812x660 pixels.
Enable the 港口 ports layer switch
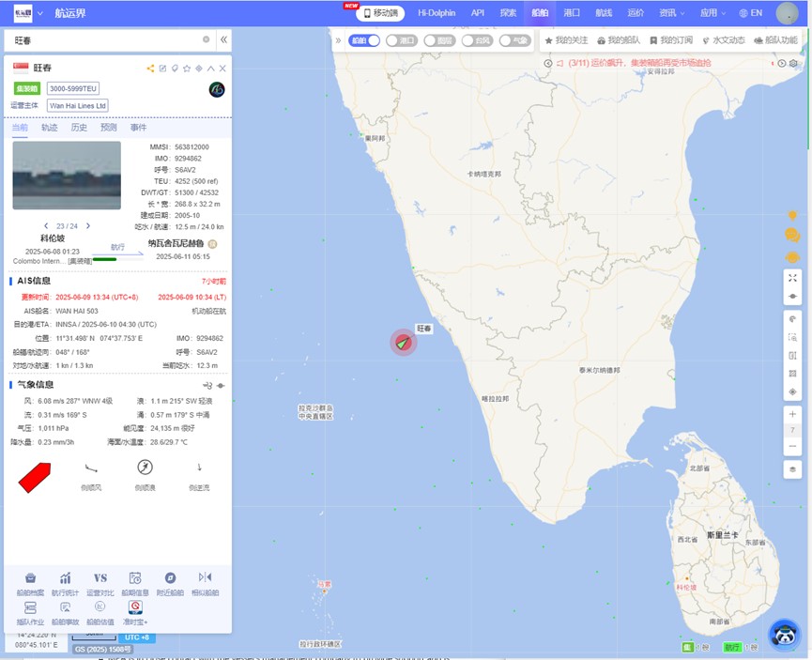point(402,40)
